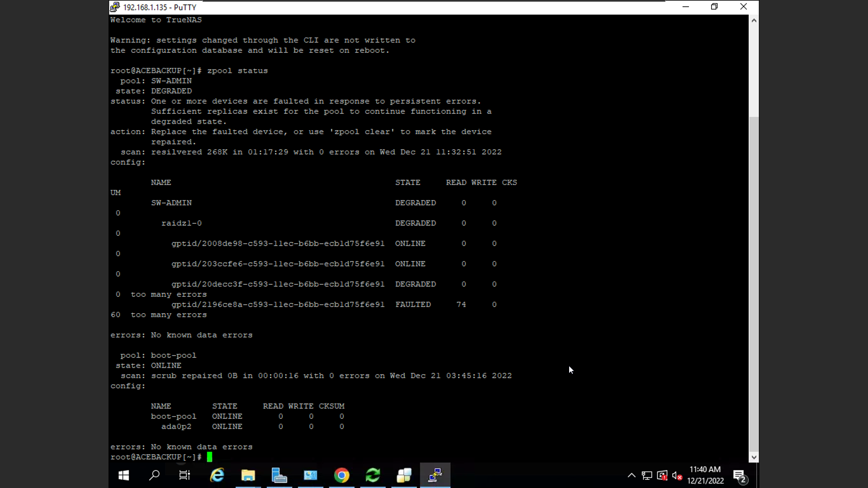Image resolution: width=868 pixels, height=488 pixels.
Task: Click the read error count 74
Action: (461, 305)
